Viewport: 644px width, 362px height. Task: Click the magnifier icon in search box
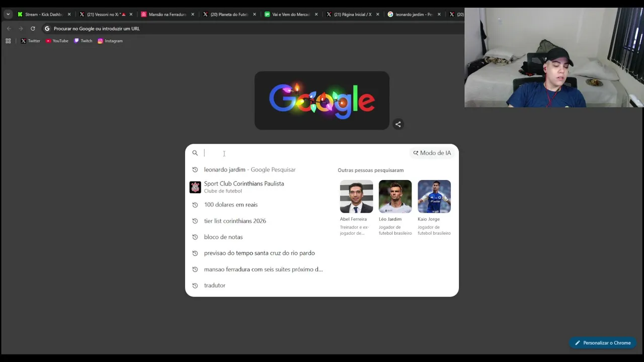pyautogui.click(x=195, y=153)
